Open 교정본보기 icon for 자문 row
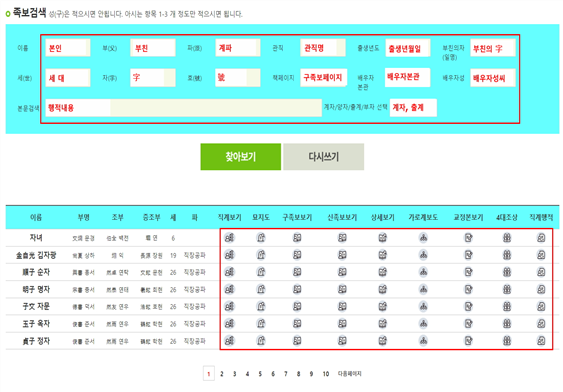This screenshot has width=563, height=392. pyautogui.click(x=469, y=307)
